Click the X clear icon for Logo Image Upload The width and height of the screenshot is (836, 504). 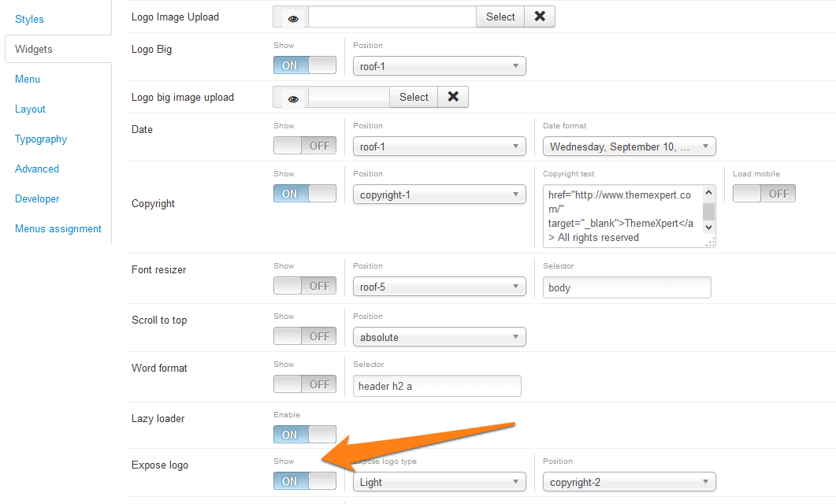(540, 17)
